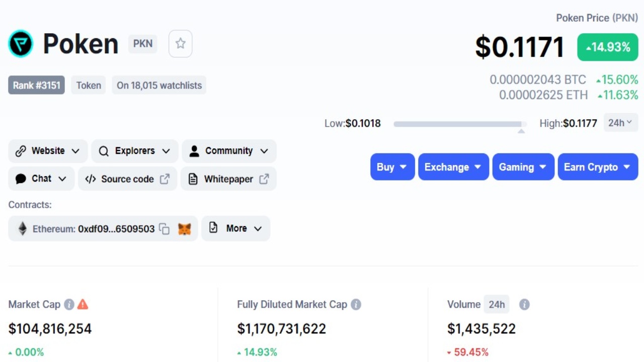The height and width of the screenshot is (362, 644).
Task: Click the High $0.1177 value
Action: [x=580, y=123]
